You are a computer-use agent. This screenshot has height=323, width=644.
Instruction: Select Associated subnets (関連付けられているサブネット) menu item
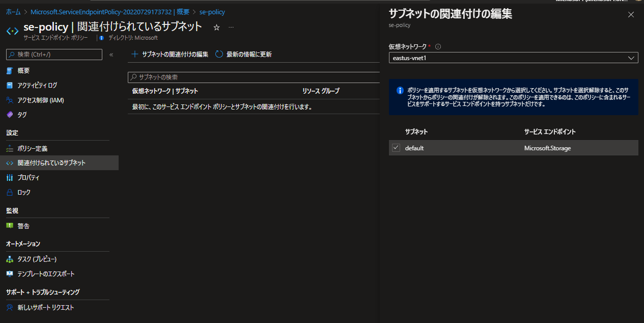click(59, 163)
